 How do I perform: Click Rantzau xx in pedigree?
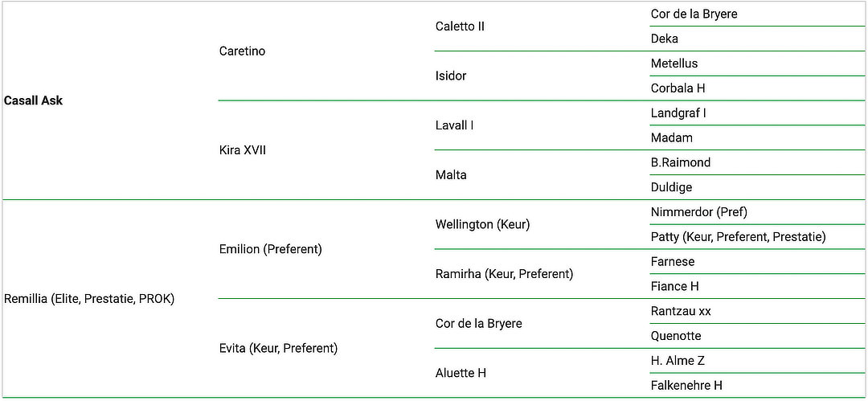coord(681,311)
